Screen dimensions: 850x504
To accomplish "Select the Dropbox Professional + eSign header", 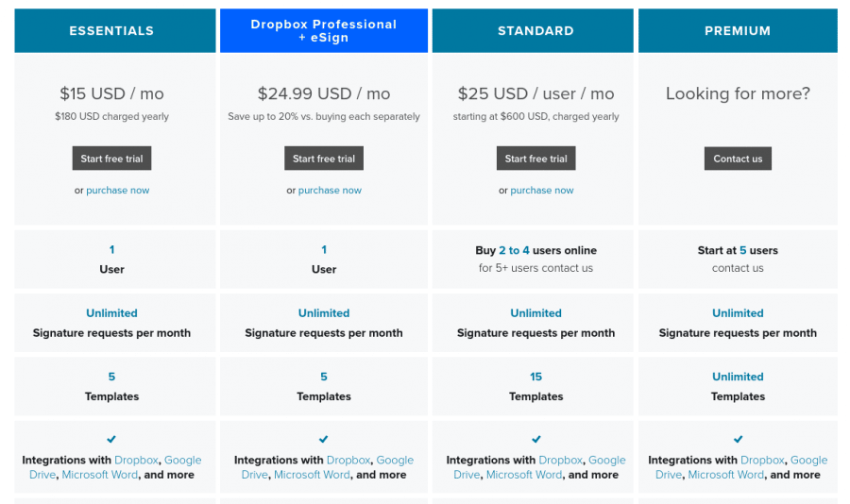I will 324,31.
